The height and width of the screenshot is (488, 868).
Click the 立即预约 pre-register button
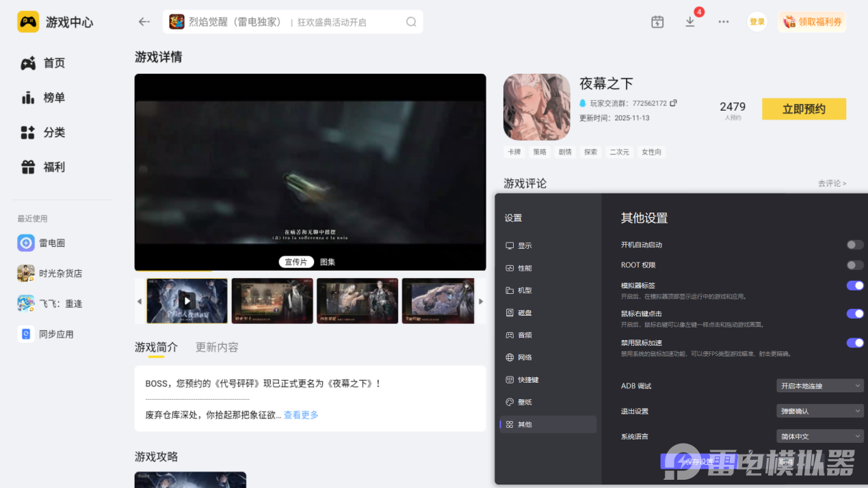[804, 109]
